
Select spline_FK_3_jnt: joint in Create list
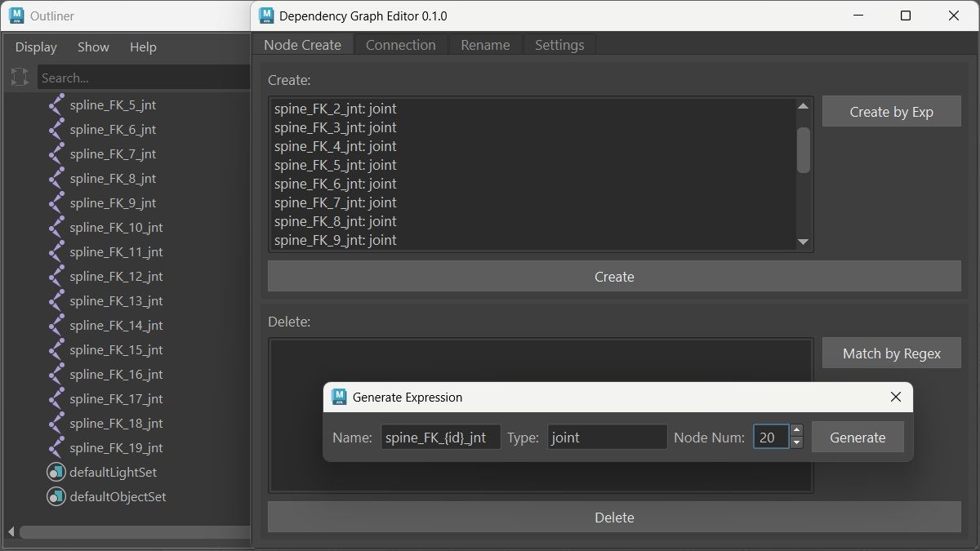(336, 127)
